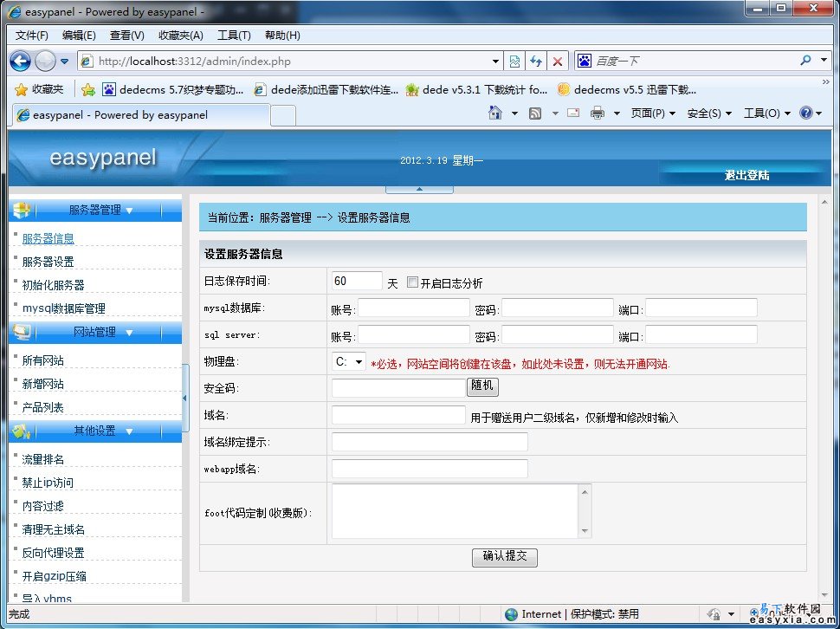Viewport: 840px width, 629px height.
Task: Open the 初始化服务器 sidebar link
Action: [53, 285]
